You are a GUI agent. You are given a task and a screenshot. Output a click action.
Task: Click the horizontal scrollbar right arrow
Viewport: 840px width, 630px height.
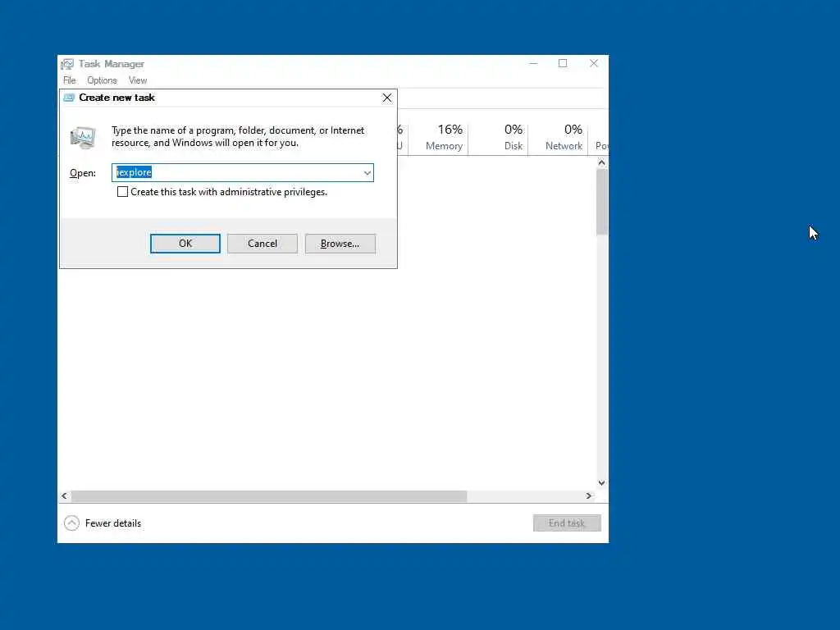(x=589, y=496)
